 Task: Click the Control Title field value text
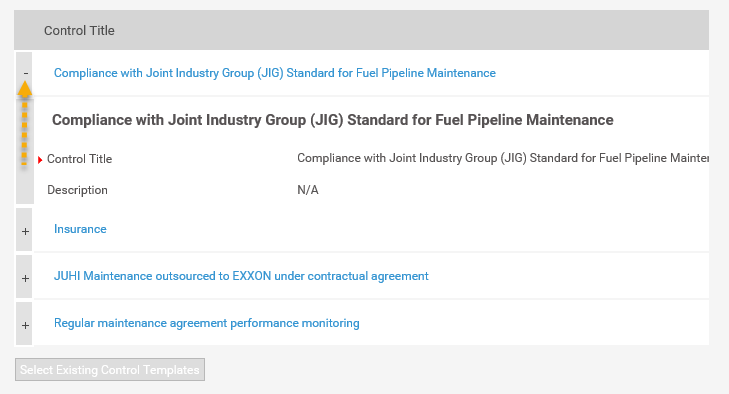click(x=503, y=158)
